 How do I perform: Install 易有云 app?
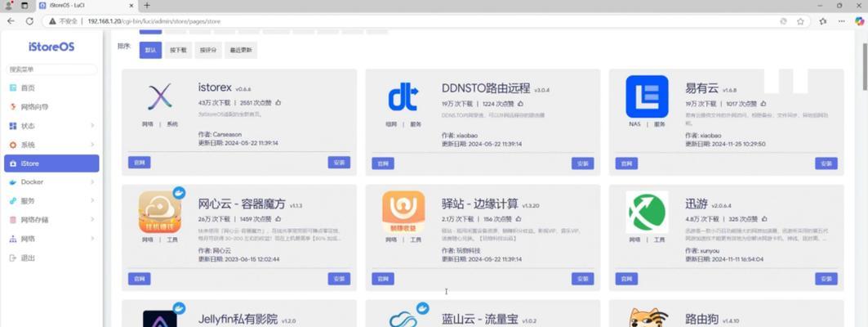tap(826, 163)
